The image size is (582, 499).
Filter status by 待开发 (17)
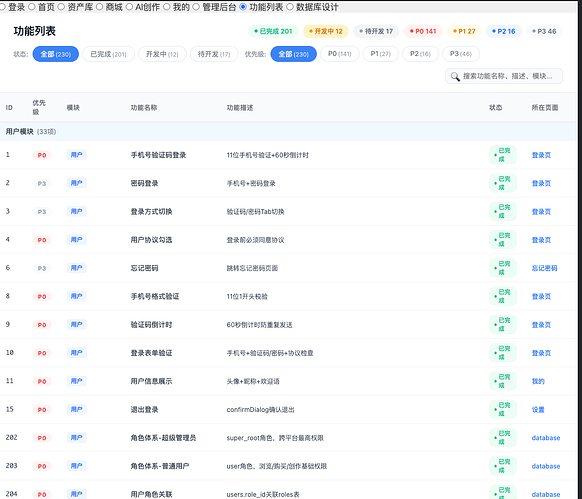[214, 54]
